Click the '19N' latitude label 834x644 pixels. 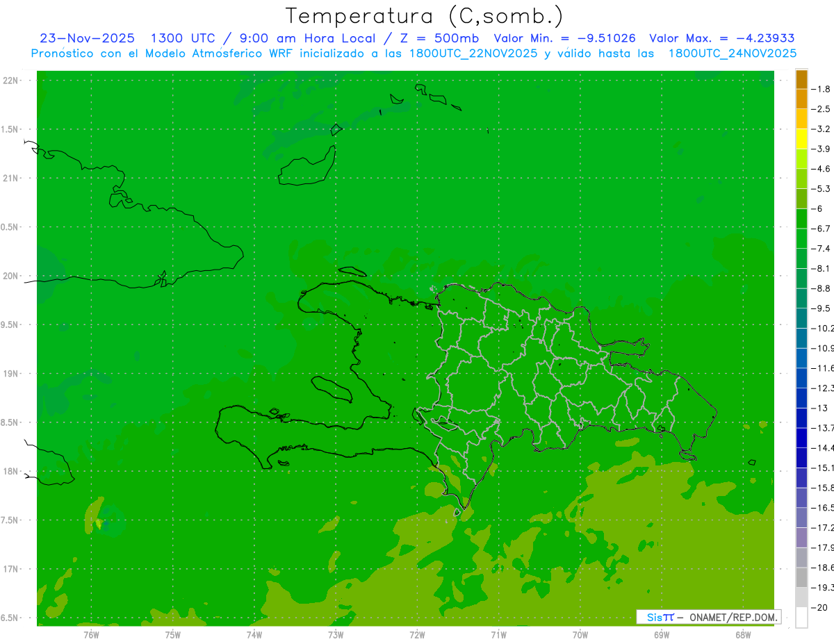click(x=10, y=374)
